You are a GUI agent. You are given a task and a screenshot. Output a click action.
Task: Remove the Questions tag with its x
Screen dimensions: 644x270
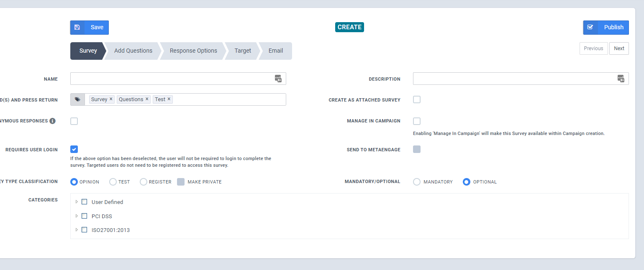coord(147,99)
